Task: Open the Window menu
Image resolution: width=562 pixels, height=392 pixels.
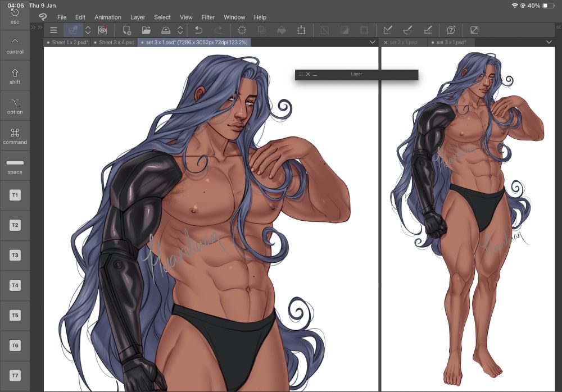Action: click(x=234, y=17)
